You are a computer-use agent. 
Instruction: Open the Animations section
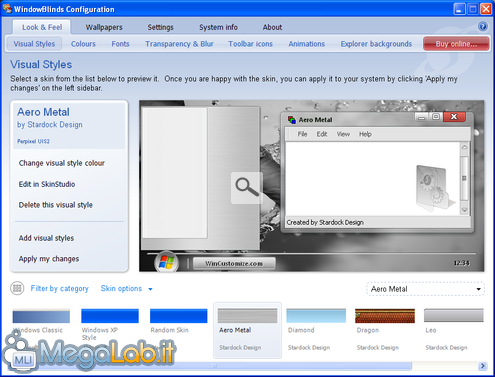pos(307,44)
